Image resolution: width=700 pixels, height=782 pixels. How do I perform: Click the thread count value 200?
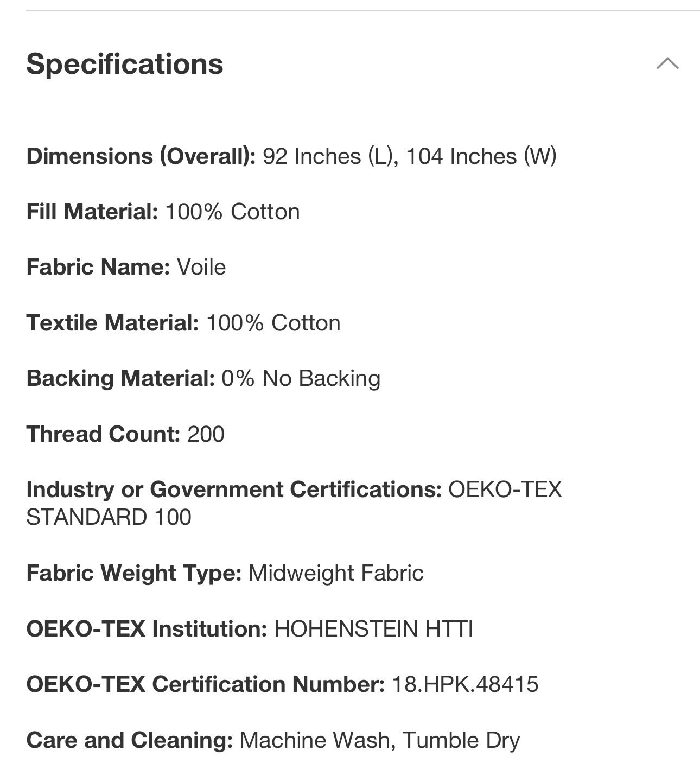point(206,434)
